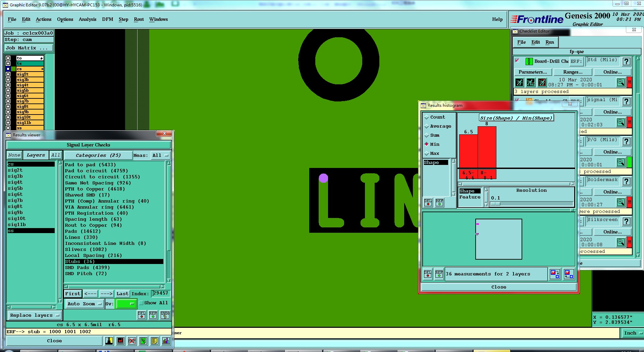Click the UNDO icon in Results viewer
644x352 pixels.
[x=165, y=315]
